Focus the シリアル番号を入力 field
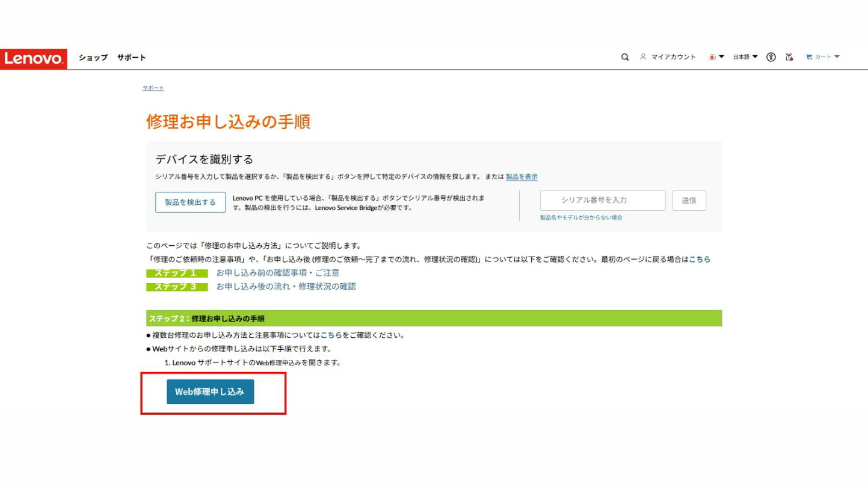868x488 pixels. point(603,201)
